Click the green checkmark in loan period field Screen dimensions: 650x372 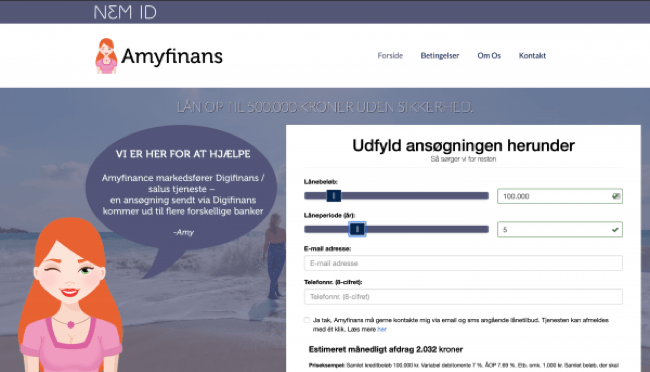[x=615, y=229]
